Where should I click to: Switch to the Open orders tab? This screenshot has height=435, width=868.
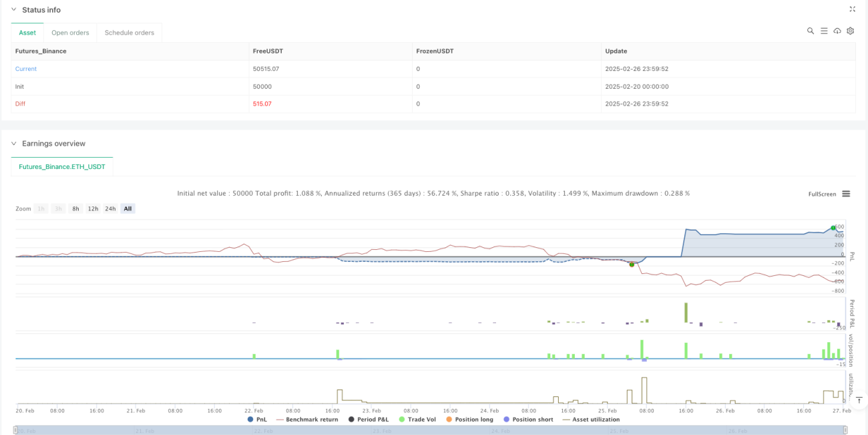pos(70,33)
